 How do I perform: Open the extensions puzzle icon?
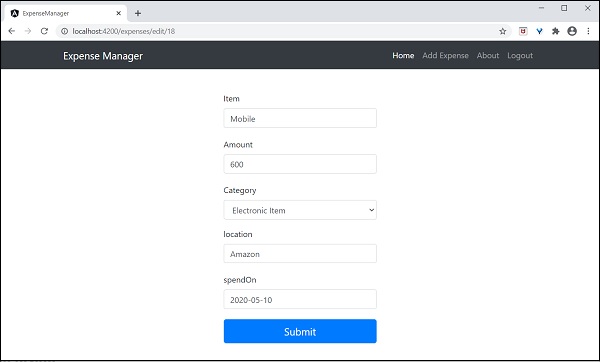(556, 31)
